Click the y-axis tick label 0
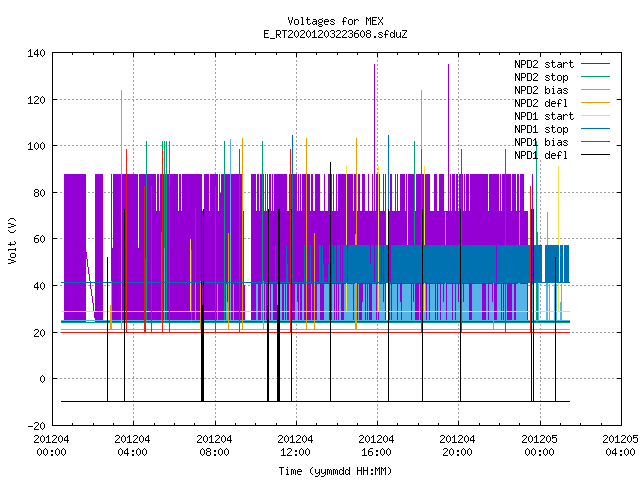 [x=42, y=379]
